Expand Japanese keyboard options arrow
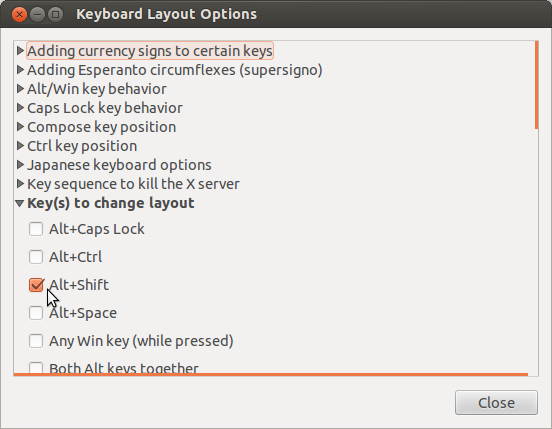Viewport: 552px width, 429px height. coord(20,165)
